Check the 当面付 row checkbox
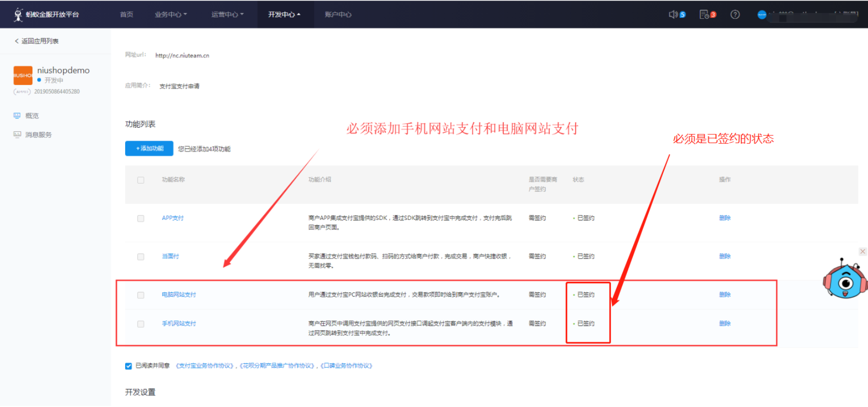Image resolution: width=868 pixels, height=407 pixels. 141,257
